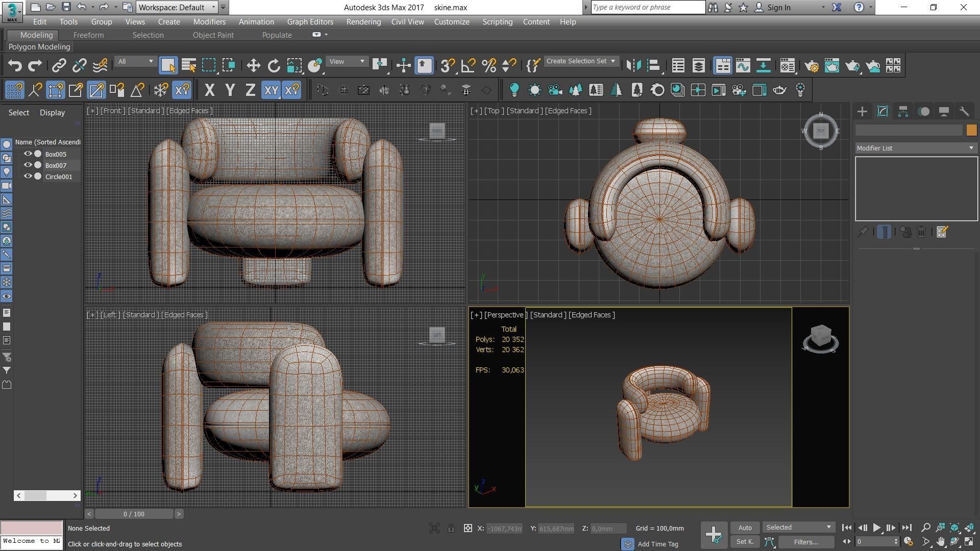The height and width of the screenshot is (551, 980).
Task: Select the Select and Link tool
Action: (x=59, y=66)
